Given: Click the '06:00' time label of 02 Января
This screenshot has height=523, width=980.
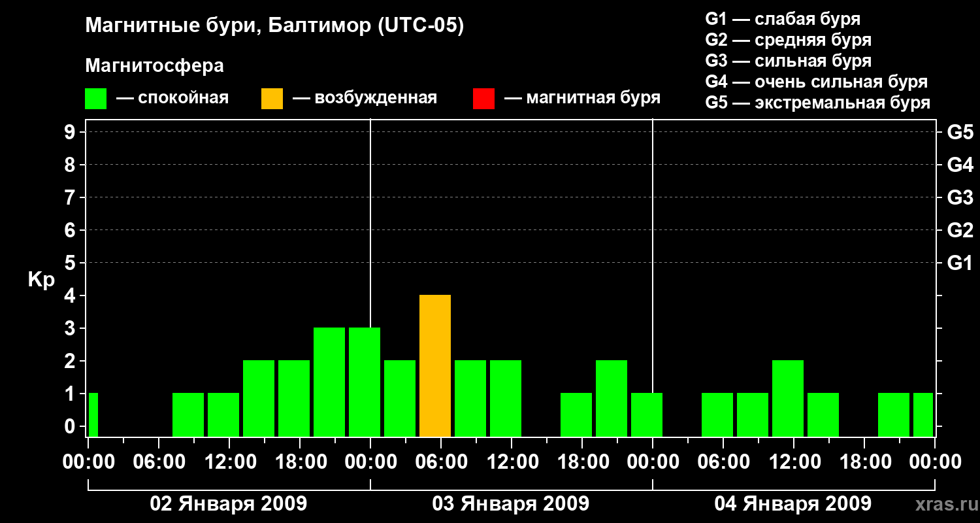Looking at the screenshot, I should click(158, 462).
